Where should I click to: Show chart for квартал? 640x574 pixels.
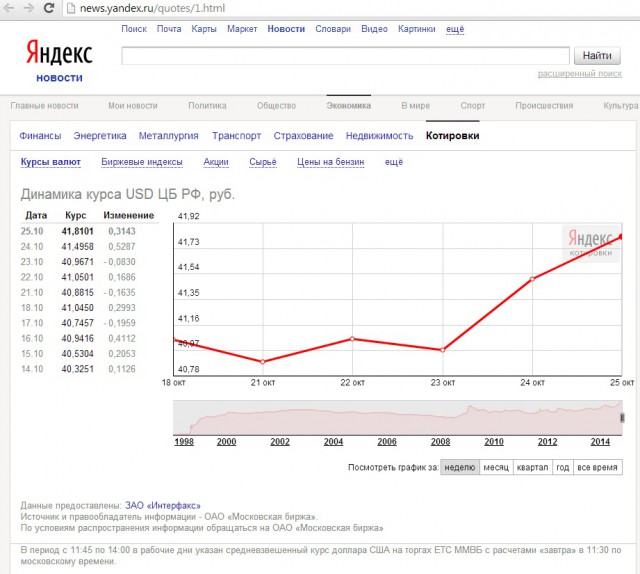pos(532,467)
